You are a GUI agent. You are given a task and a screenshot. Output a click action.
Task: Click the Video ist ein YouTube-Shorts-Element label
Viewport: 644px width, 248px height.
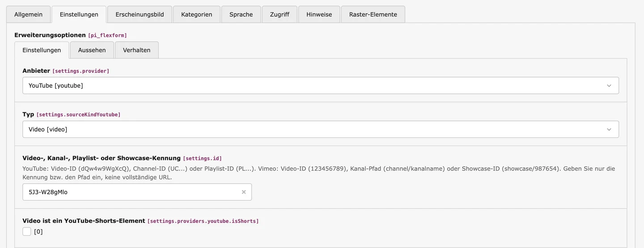(x=84, y=221)
